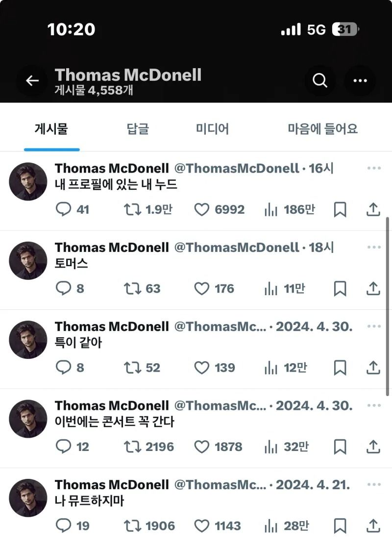Screen dimensions: 392x551
Task: Reply to the post with 41 comments
Action: coord(64,210)
